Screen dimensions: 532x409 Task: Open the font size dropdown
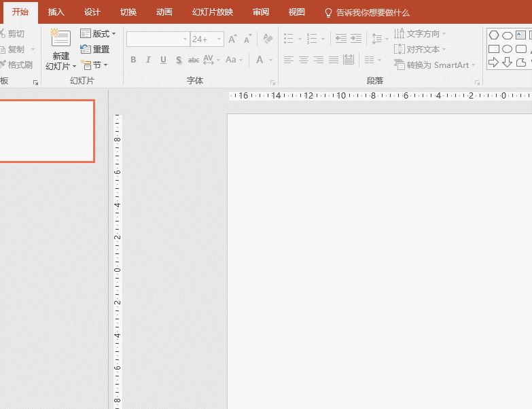(219, 39)
